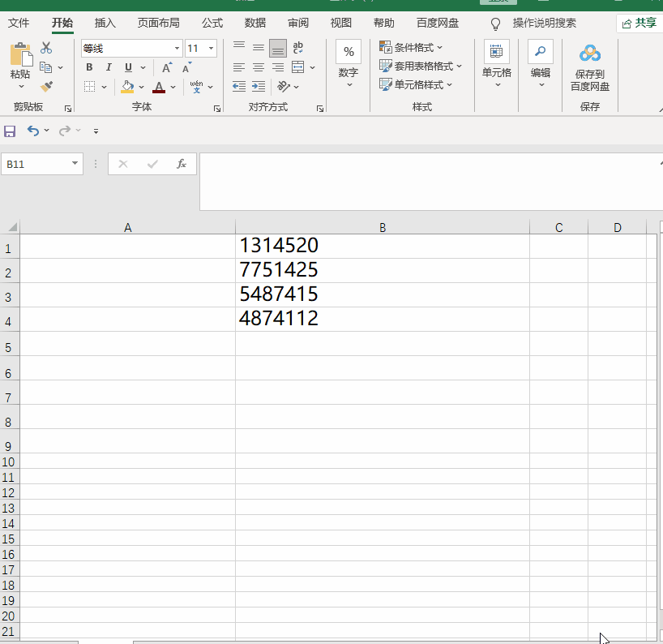Toggle Bold formatting
The height and width of the screenshot is (644, 663).
tap(89, 67)
